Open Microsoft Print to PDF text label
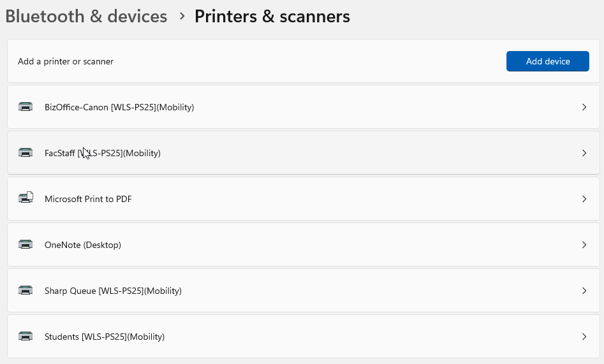Image resolution: width=604 pixels, height=364 pixels. coord(88,199)
